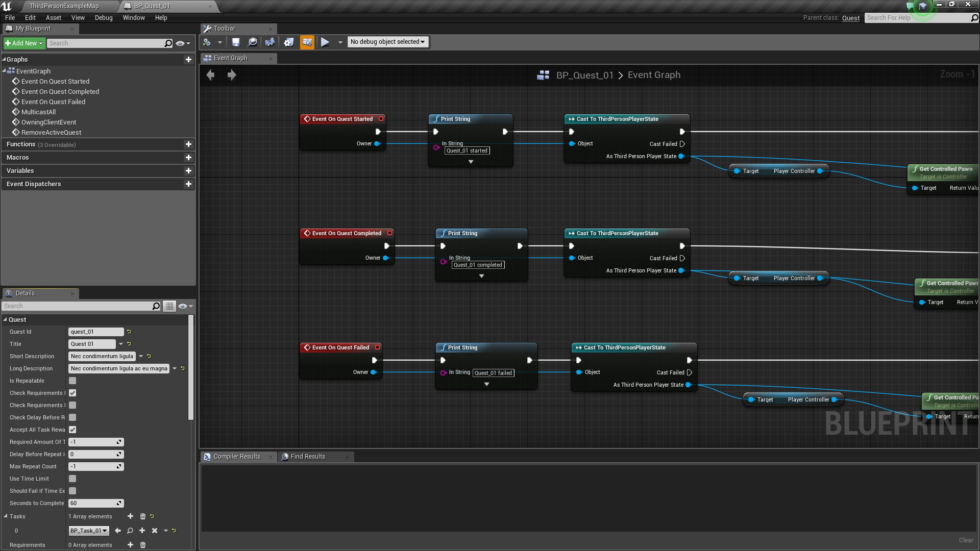Open the Window menu
980x551 pixels.
click(134, 18)
